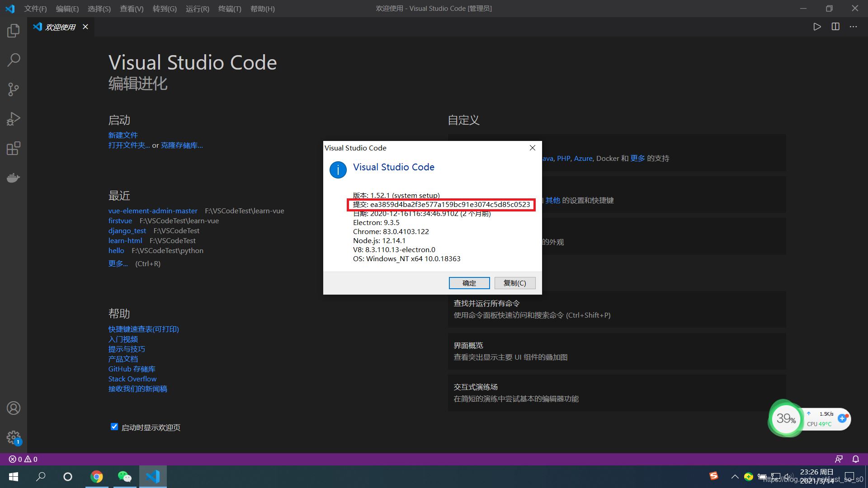
Task: Show hidden system tray icons chevron
Action: click(735, 477)
